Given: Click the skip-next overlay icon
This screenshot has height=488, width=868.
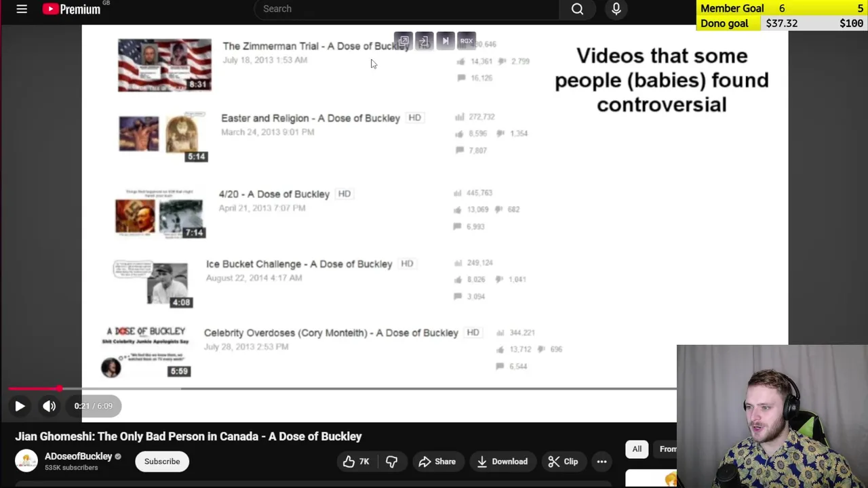Looking at the screenshot, I should click(x=446, y=41).
